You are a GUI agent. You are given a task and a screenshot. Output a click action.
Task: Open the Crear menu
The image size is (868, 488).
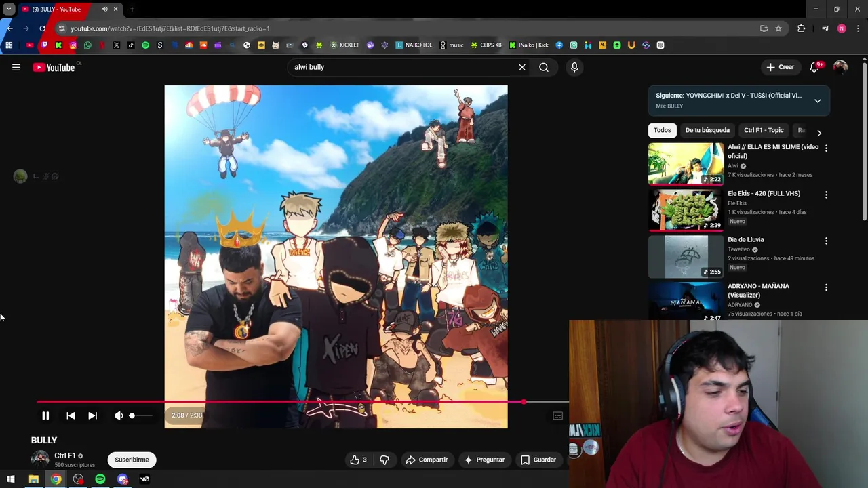781,67
